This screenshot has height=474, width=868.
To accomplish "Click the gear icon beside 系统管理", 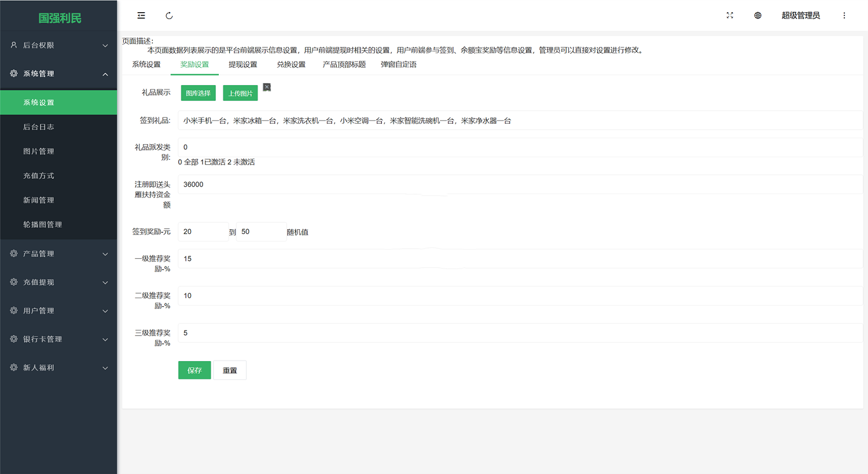I will (x=13, y=74).
